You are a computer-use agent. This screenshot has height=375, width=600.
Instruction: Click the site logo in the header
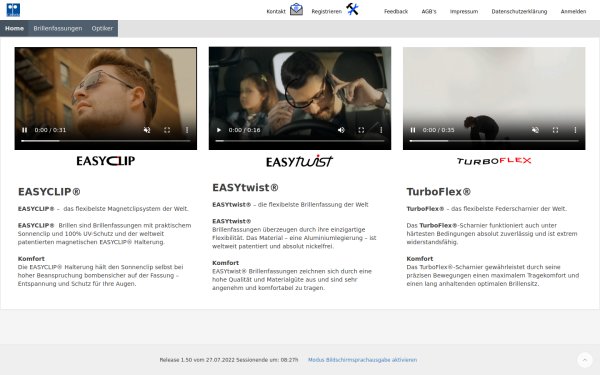click(13, 10)
